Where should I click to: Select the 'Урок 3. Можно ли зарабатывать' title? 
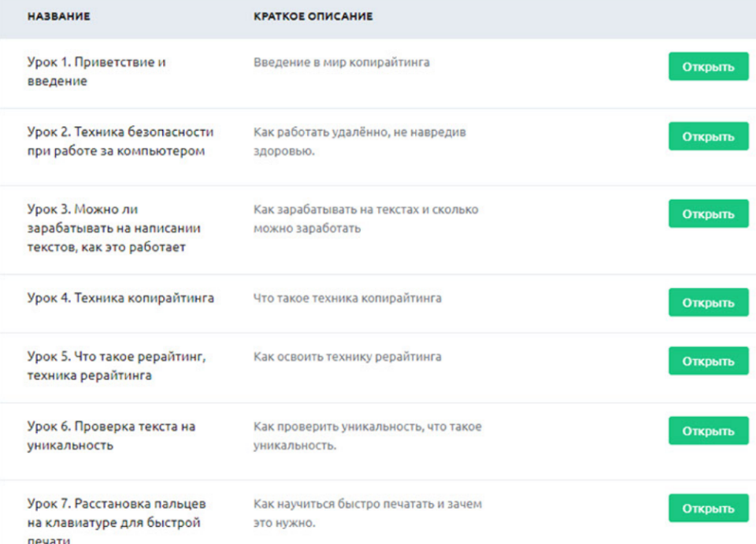pos(114,228)
